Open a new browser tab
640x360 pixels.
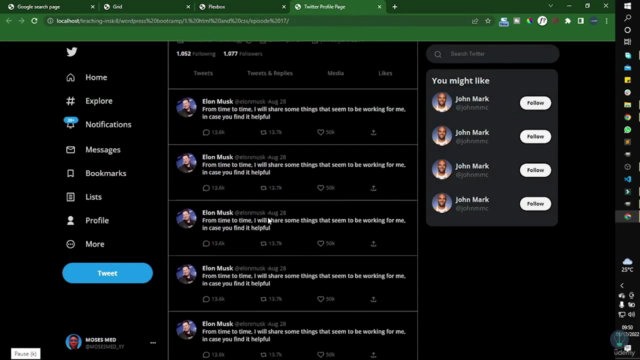395,7
